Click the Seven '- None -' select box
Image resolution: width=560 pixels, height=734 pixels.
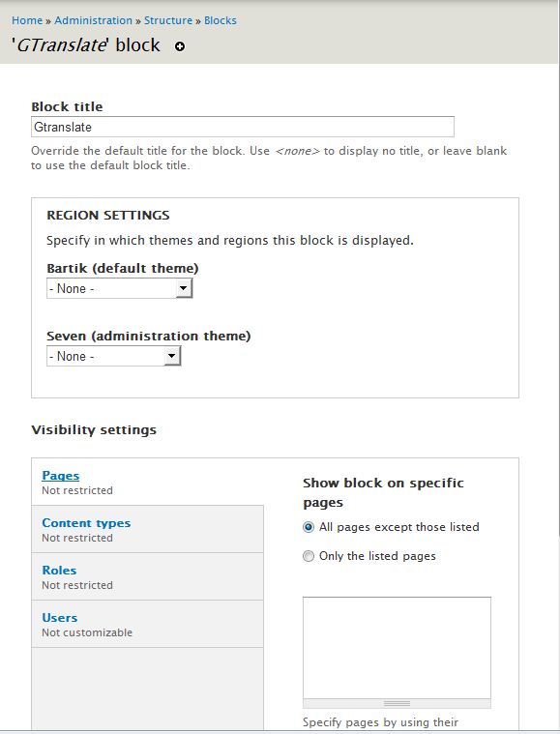pos(113,356)
